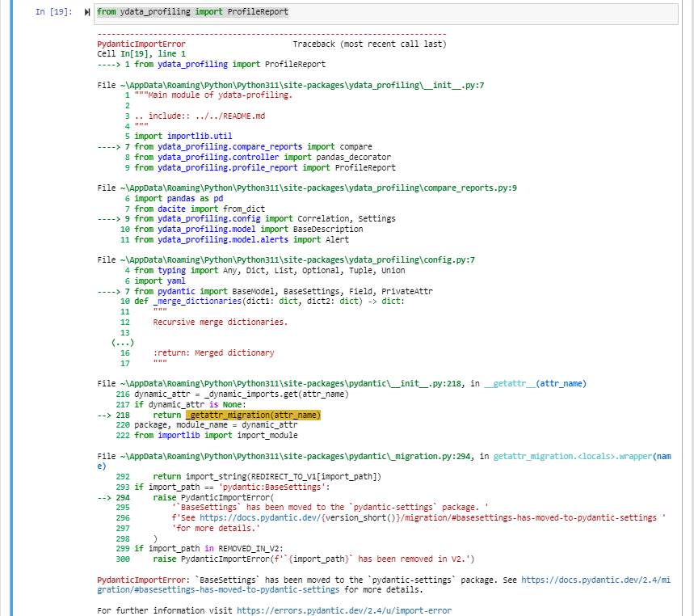Click the 'package, module_name = dynamic_attr' line
Screen dimensions: 694x616
coord(216,424)
